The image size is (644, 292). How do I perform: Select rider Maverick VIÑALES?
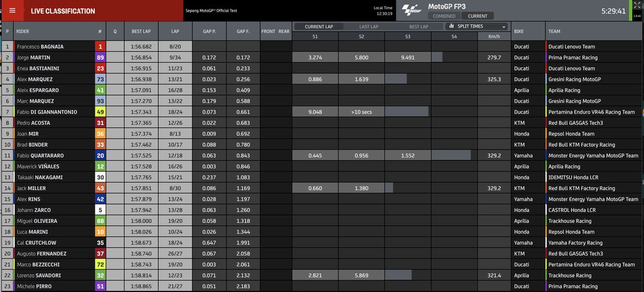click(37, 166)
